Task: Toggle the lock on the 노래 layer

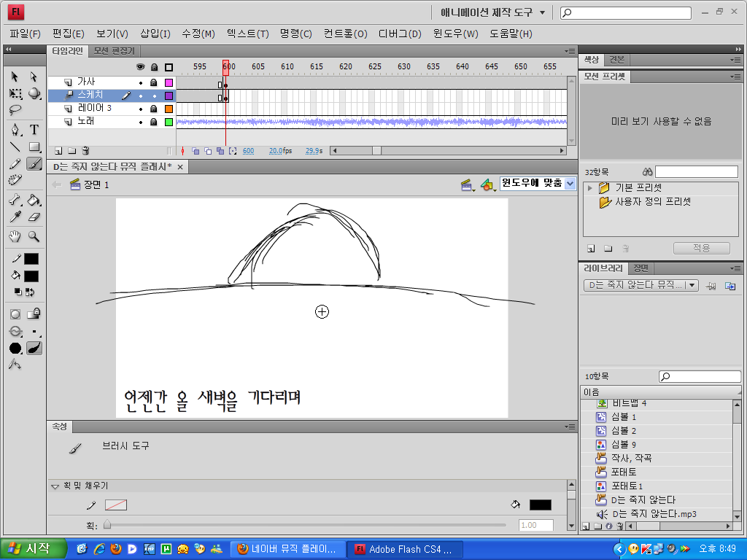Action: tap(153, 122)
